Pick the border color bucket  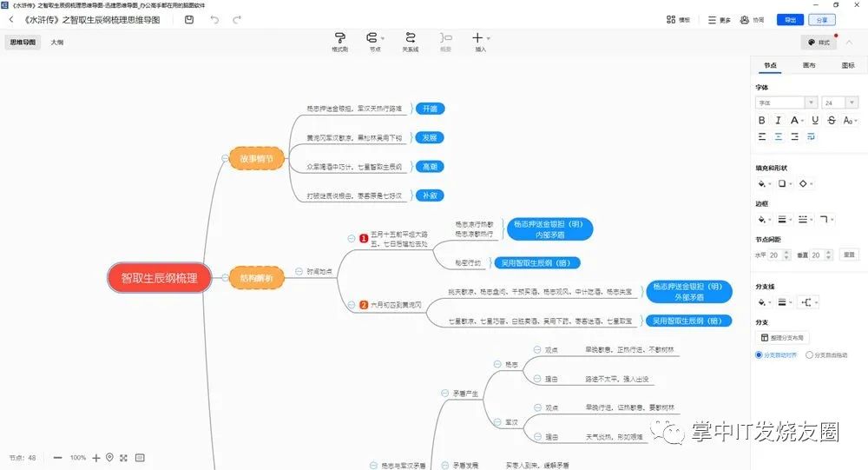[763, 220]
